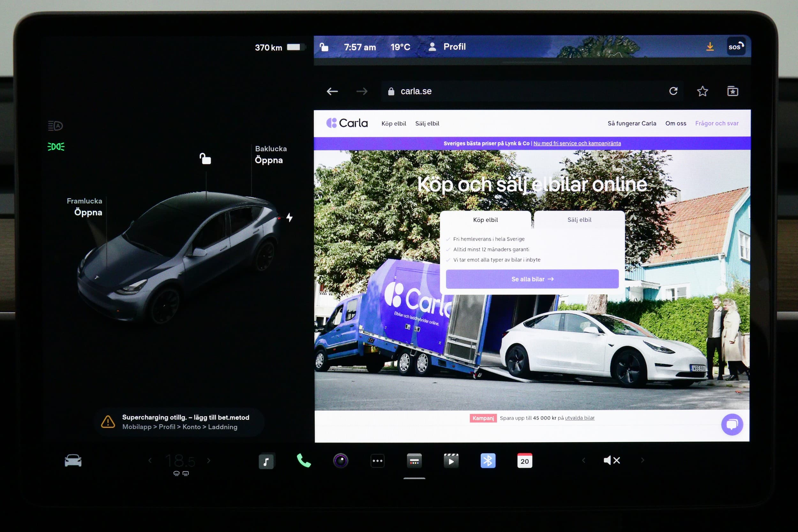Tap the lock icon in status bar

[x=324, y=47]
